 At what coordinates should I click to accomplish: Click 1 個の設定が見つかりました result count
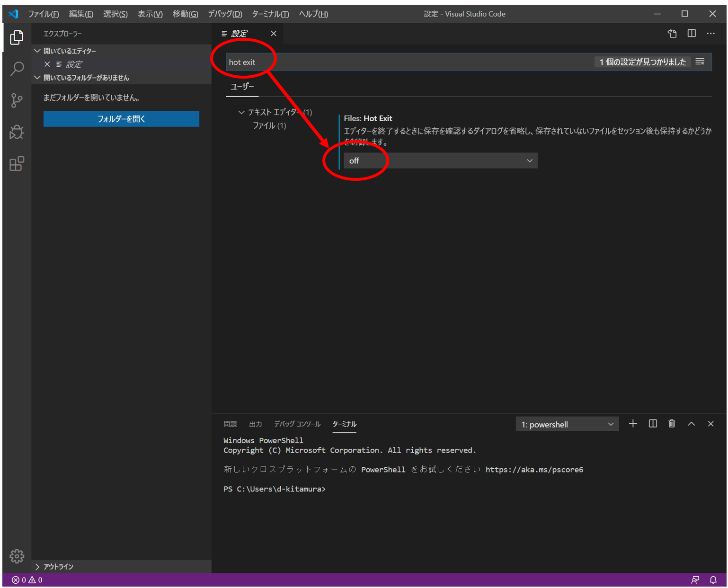pyautogui.click(x=642, y=62)
